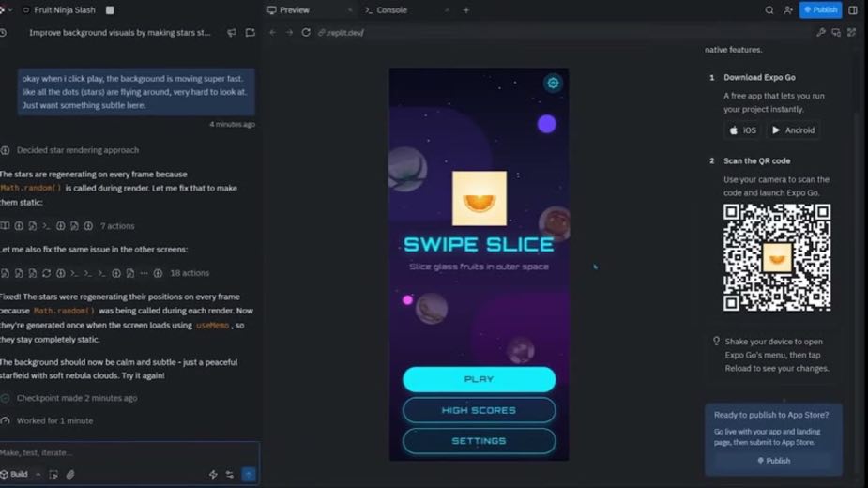Click the PLAY button in the game
Screen dimensions: 868x488
pyautogui.click(x=479, y=379)
